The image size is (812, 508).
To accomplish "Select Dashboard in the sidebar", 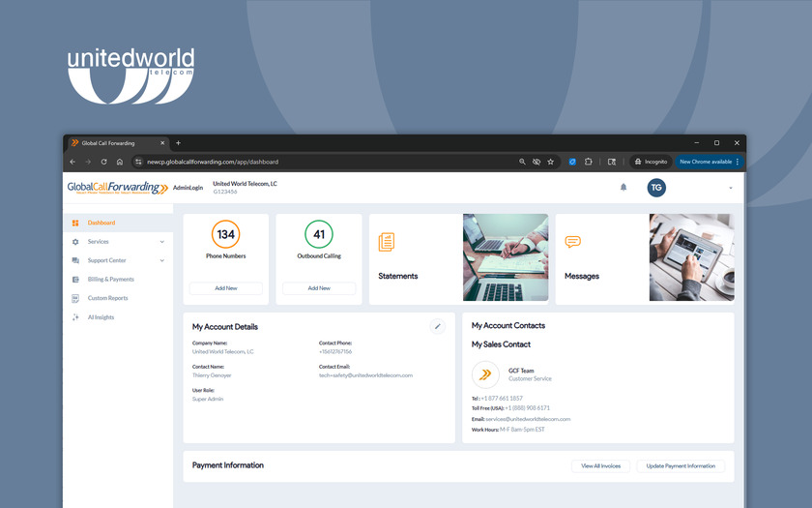I will [118, 223].
